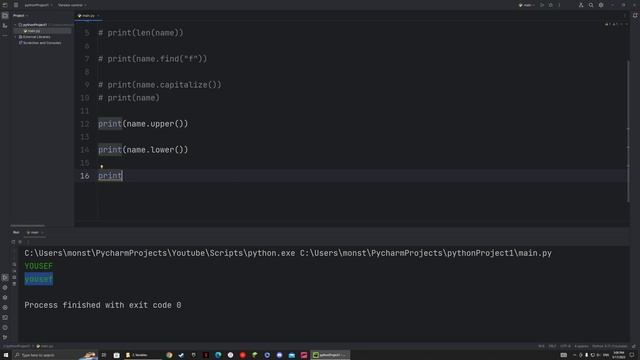This screenshot has height=360, width=640.
Task: Close the main.py editor tab
Action: [98, 16]
